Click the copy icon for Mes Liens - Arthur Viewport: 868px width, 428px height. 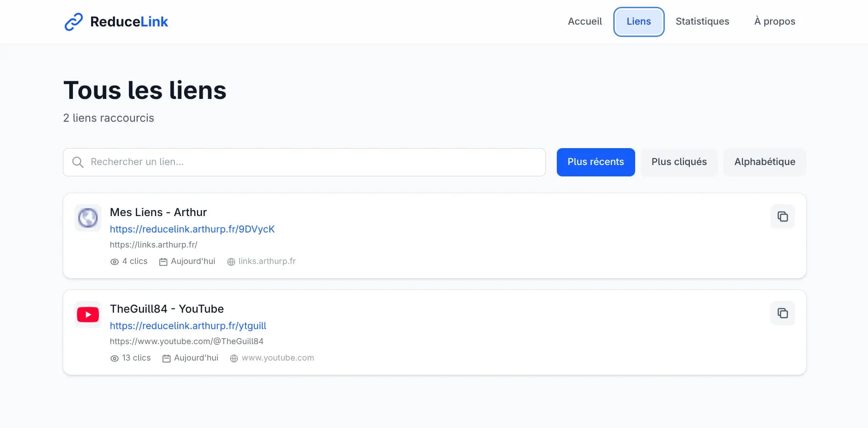[x=782, y=217]
